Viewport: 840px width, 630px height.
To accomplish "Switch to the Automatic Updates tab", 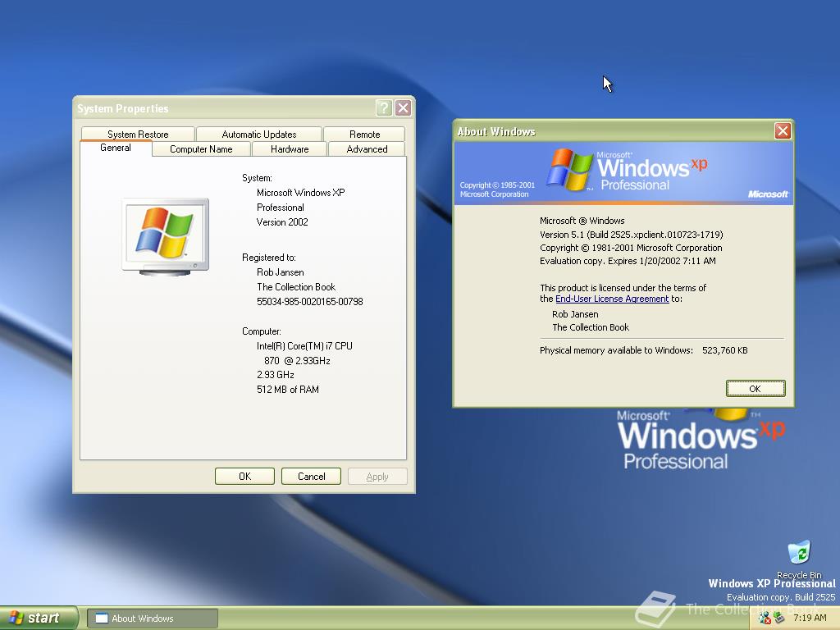I will (x=258, y=134).
